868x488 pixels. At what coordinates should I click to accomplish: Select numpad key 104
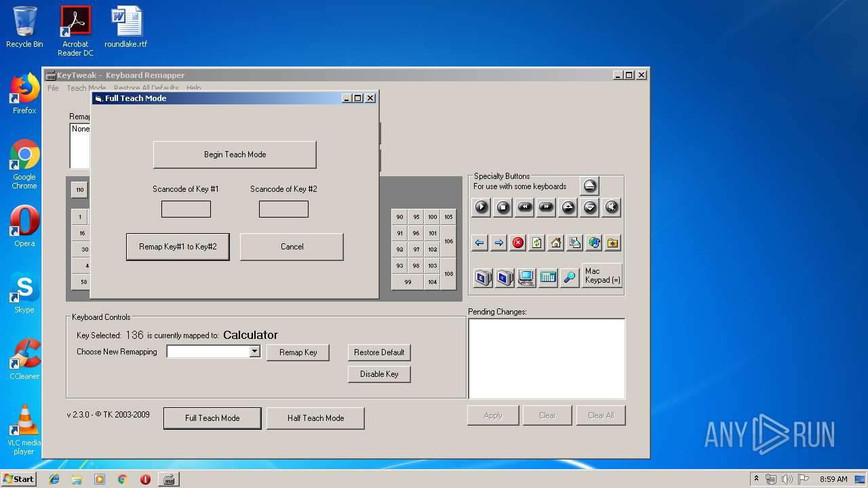click(433, 282)
